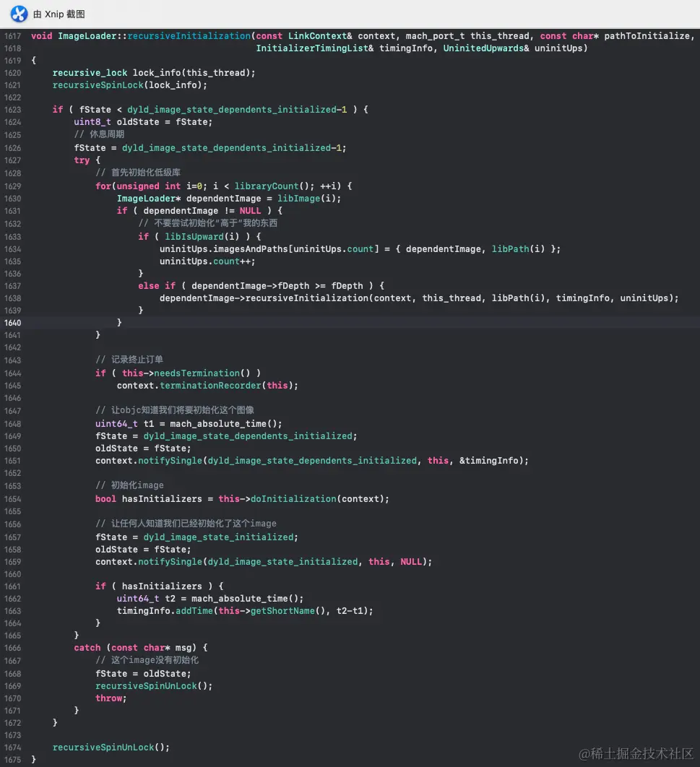The width and height of the screenshot is (700, 767).
Task: Click 'doInitialization' on line 1654
Action: pyautogui.click(x=293, y=499)
